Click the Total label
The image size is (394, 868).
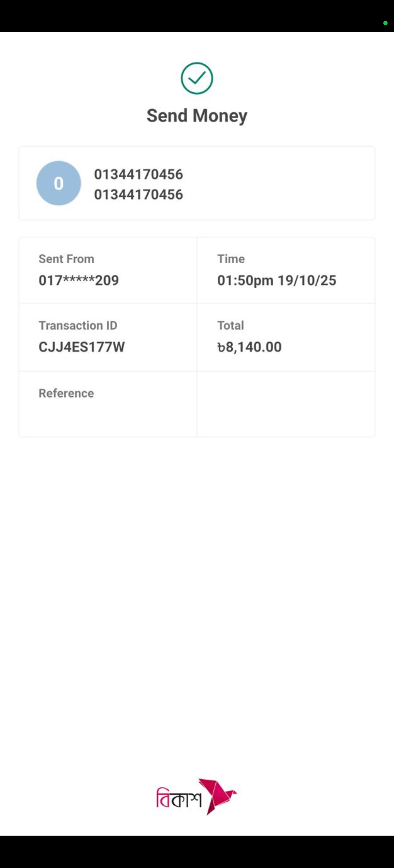[x=230, y=325]
